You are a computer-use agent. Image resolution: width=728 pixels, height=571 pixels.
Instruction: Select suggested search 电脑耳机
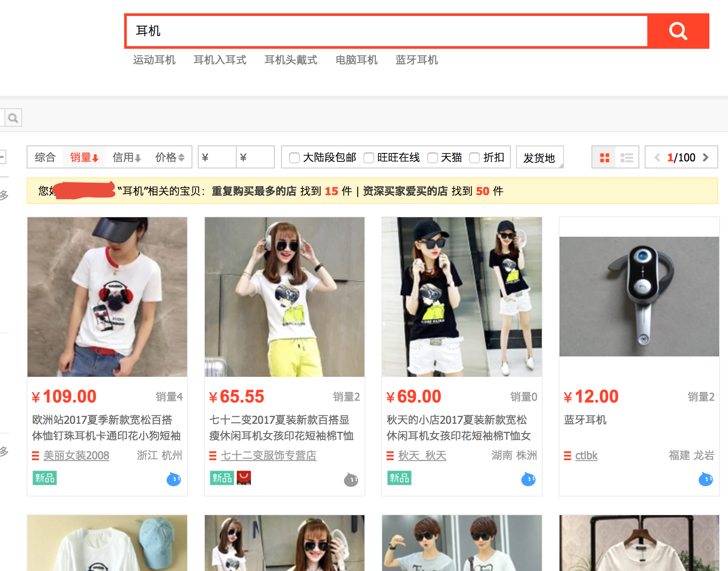(x=356, y=60)
